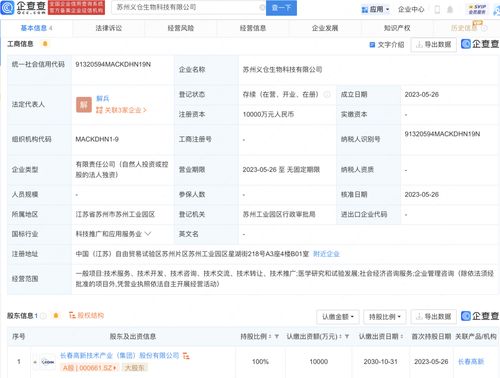Open the 附近企业 link
The width and height of the screenshot is (500, 378).
326,254
